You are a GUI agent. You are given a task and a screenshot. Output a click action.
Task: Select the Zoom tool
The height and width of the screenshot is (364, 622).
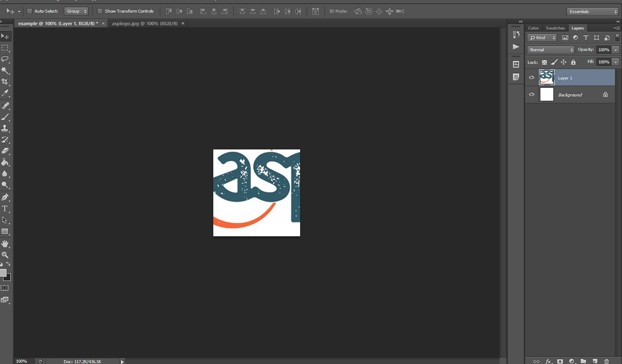click(5, 255)
